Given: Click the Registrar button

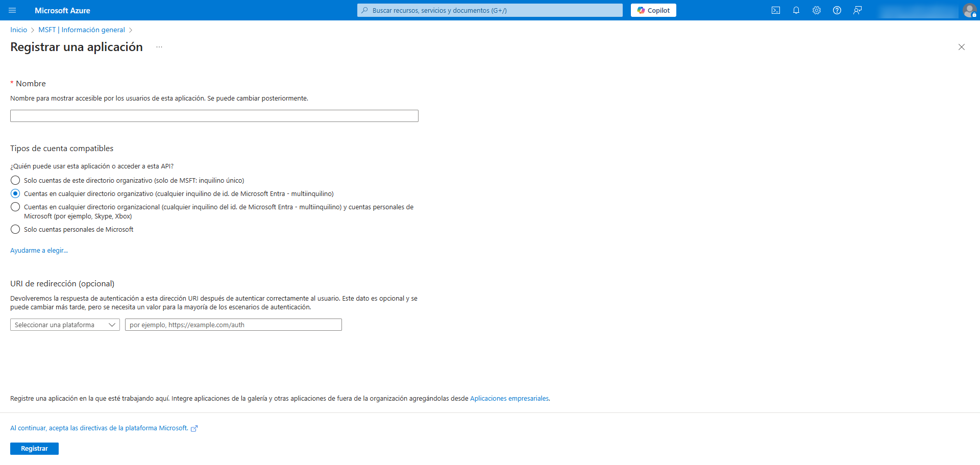Looking at the screenshot, I should [x=34, y=448].
